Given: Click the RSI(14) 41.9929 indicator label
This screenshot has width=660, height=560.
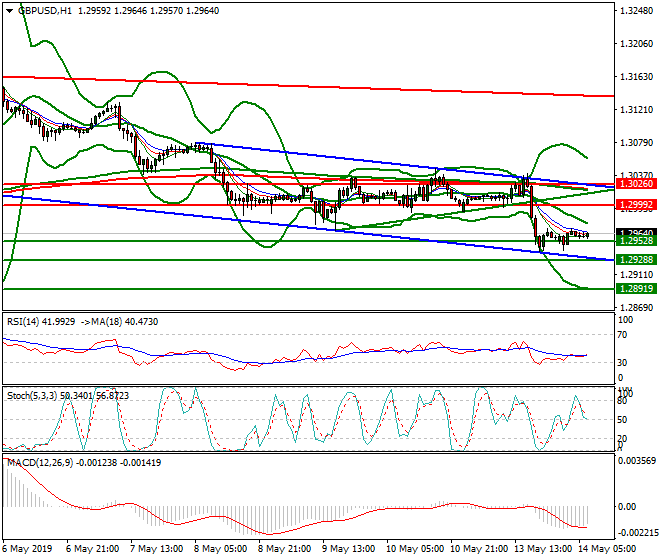Looking at the screenshot, I should point(41,322).
